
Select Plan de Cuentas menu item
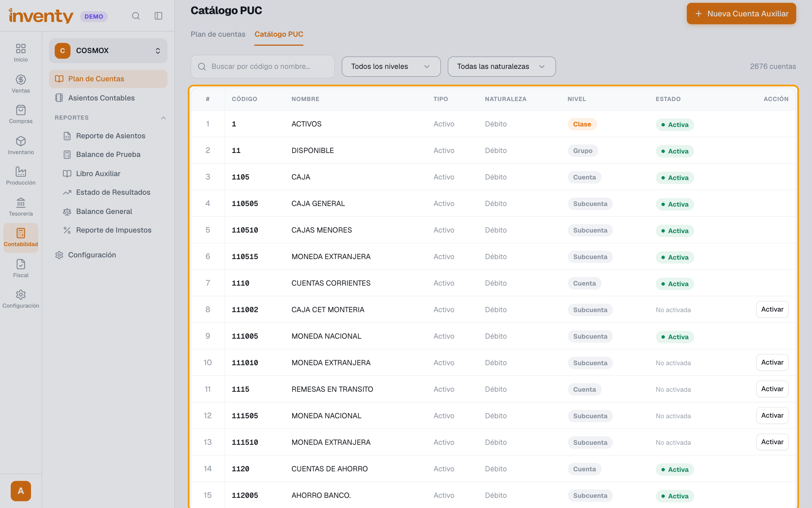pos(108,79)
